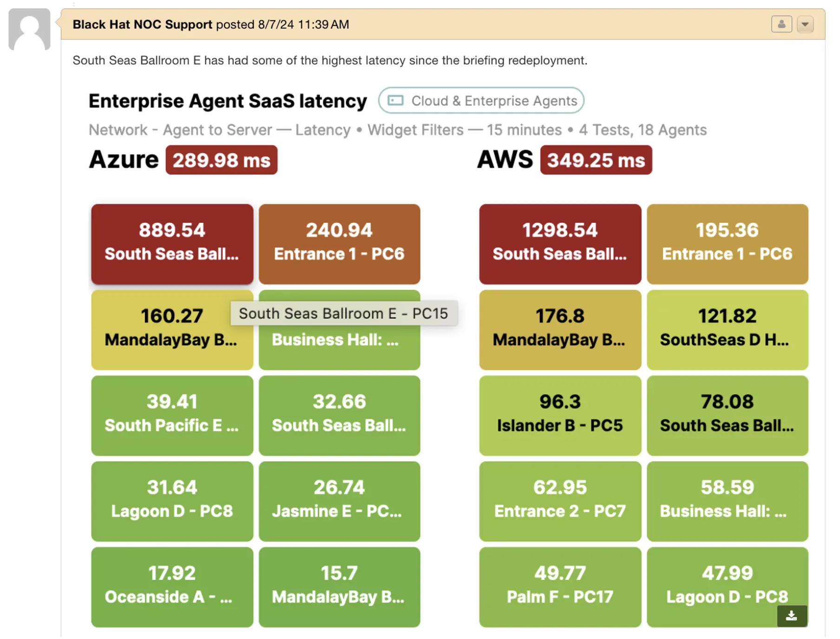Click the green Oceanside A tile
Image resolution: width=840 pixels, height=639 pixels.
point(172,586)
